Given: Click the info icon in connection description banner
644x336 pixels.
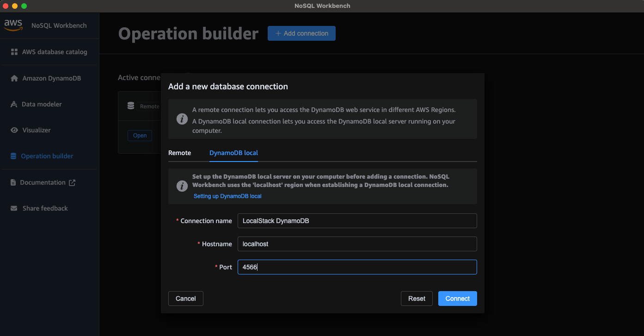Looking at the screenshot, I should point(182,119).
